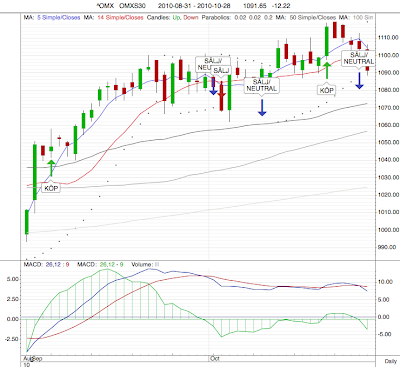400x367 pixels.
Task: Click the 1070.00 price axis label
Action: [x=388, y=107]
